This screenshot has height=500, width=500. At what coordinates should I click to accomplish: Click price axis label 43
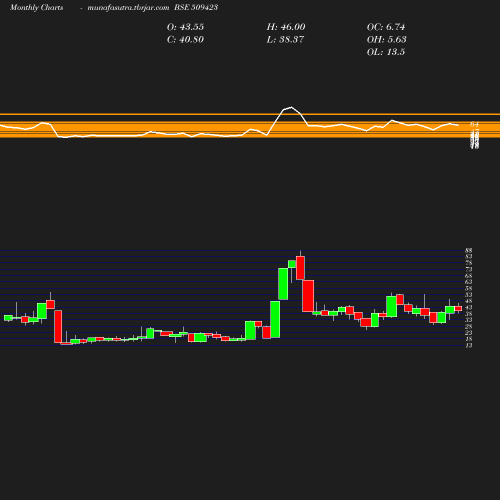tap(469, 308)
